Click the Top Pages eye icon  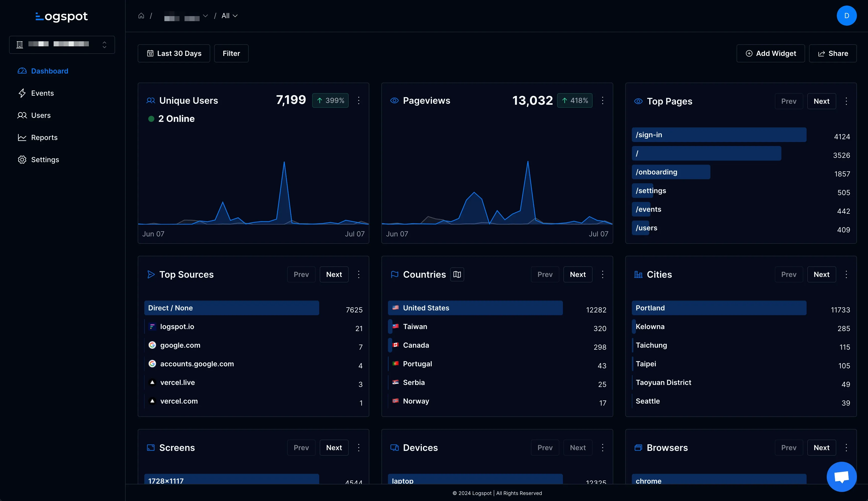(x=638, y=101)
